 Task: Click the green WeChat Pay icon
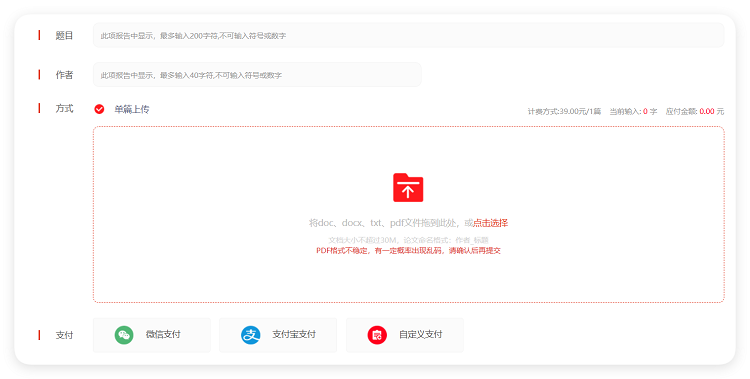coord(124,335)
